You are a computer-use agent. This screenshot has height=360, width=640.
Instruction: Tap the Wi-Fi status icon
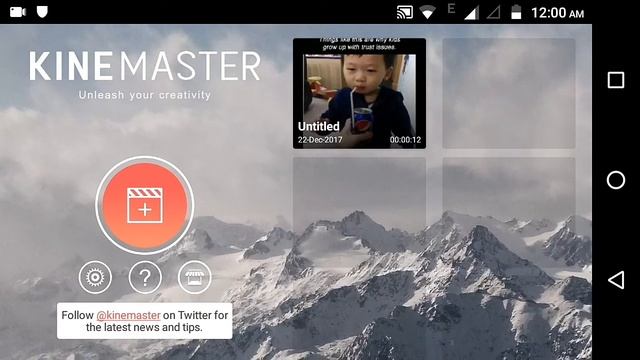click(x=427, y=13)
